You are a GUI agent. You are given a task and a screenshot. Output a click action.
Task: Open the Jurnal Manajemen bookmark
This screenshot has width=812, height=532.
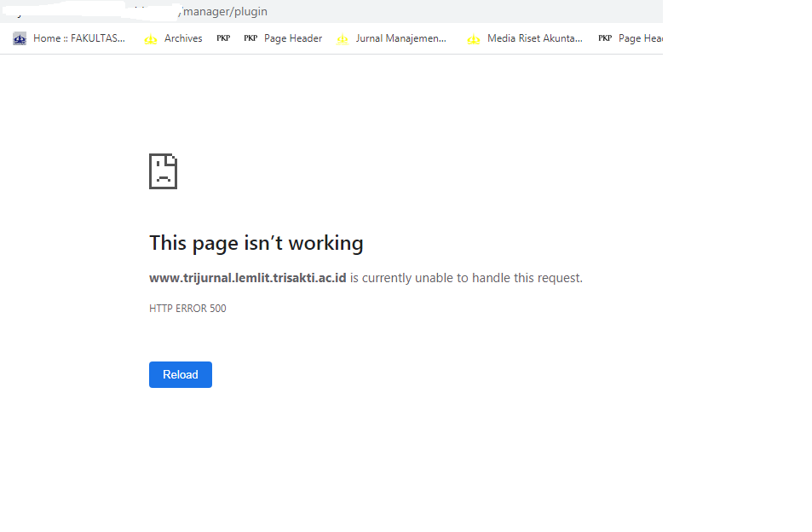coord(400,38)
